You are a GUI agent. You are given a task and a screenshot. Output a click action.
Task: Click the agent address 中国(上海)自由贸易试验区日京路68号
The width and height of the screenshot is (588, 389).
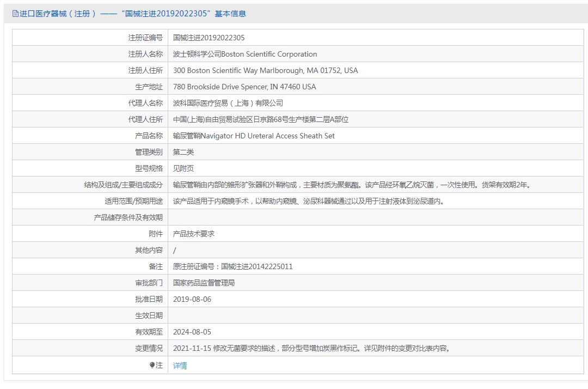(x=261, y=119)
